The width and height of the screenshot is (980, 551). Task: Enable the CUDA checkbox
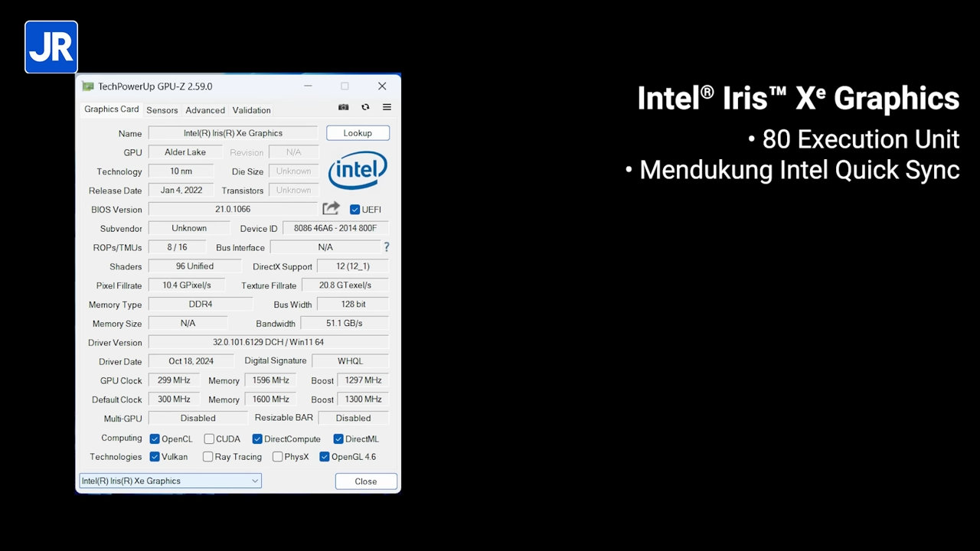[209, 439]
